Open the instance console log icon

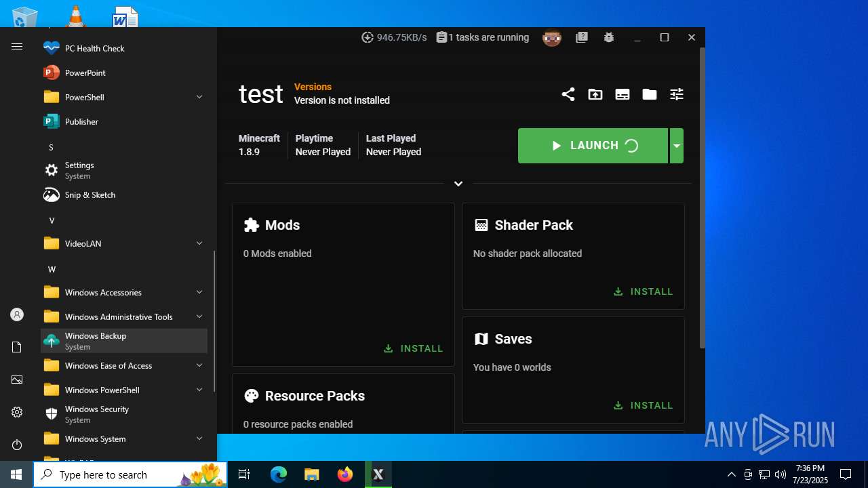click(623, 94)
